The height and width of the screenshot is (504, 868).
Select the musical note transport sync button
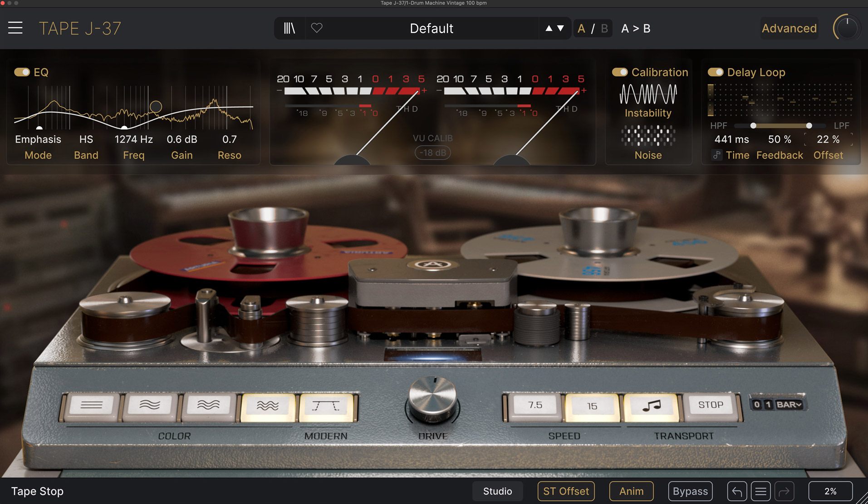click(x=651, y=405)
